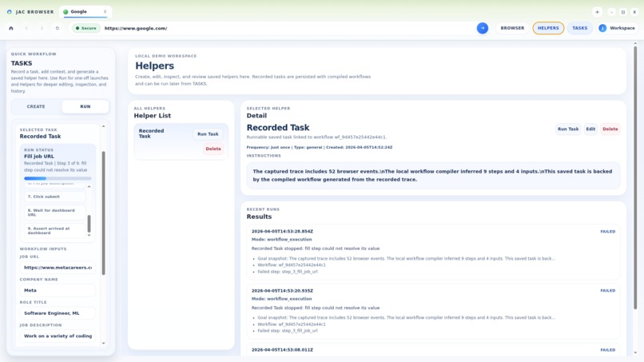
Task: Click Edit in helper detail header
Action: click(x=590, y=129)
